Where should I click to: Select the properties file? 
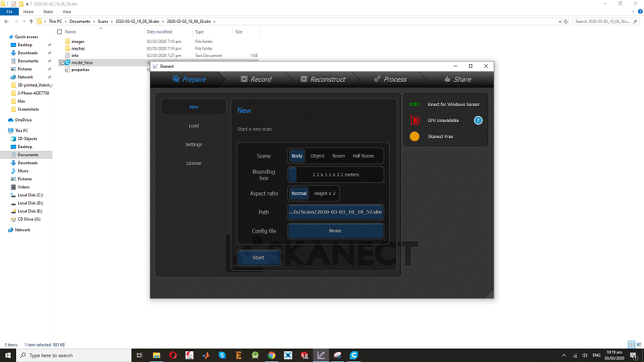[80, 70]
